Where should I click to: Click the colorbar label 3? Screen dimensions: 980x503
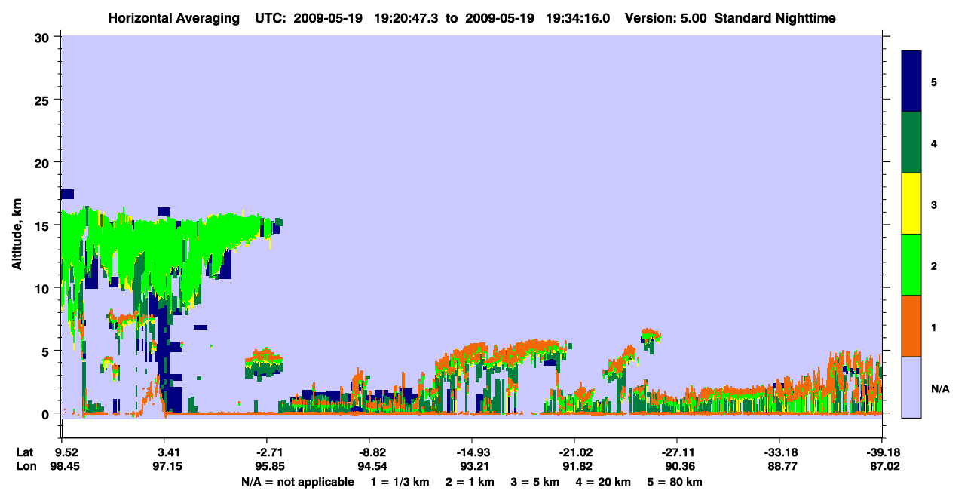tap(934, 204)
